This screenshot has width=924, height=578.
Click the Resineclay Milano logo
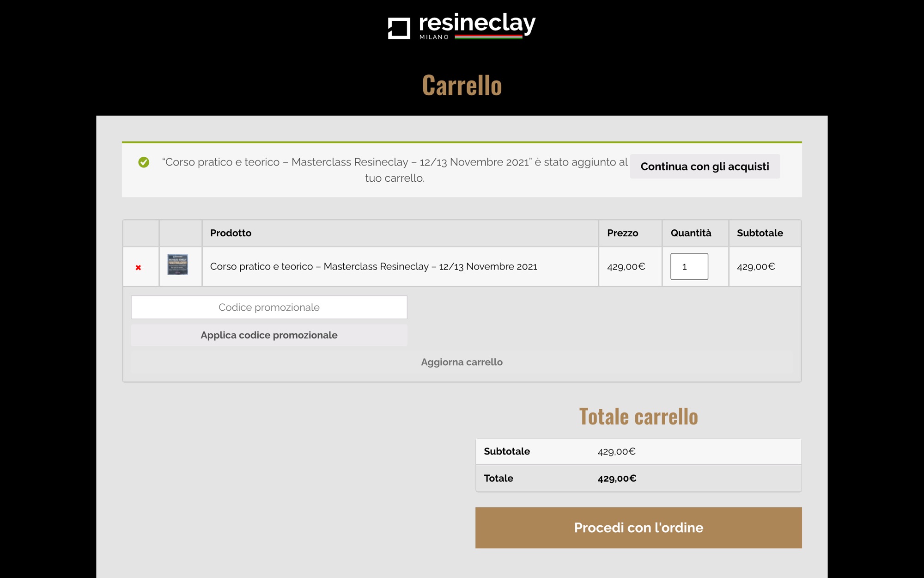click(462, 26)
